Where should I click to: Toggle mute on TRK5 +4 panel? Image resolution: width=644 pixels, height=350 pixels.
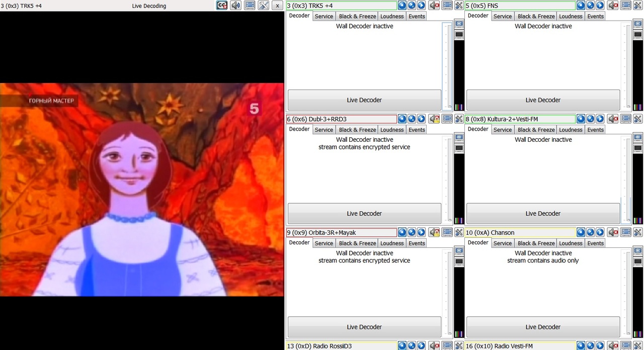coord(434,6)
